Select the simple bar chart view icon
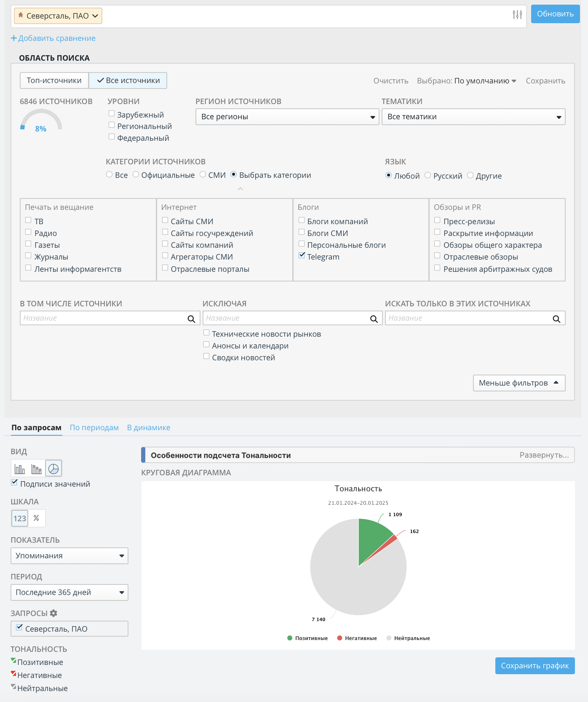Screen dimensions: 588x702 pyautogui.click(x=19, y=469)
